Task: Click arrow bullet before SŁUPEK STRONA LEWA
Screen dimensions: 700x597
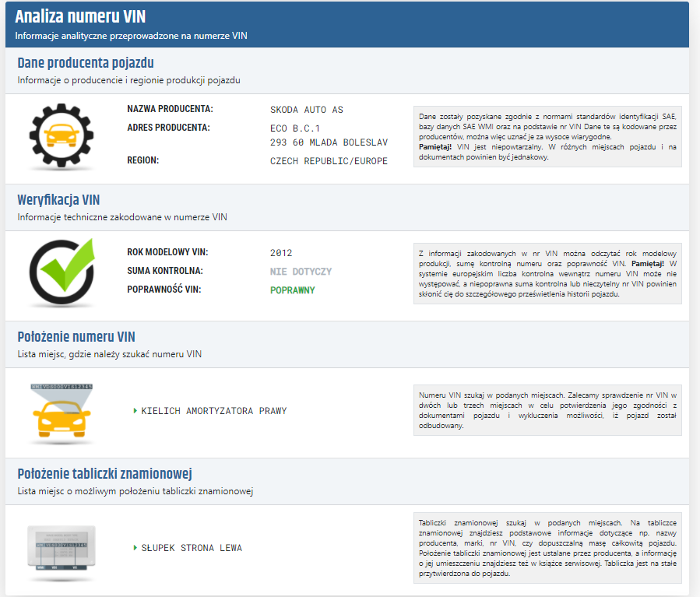Action: [135, 548]
